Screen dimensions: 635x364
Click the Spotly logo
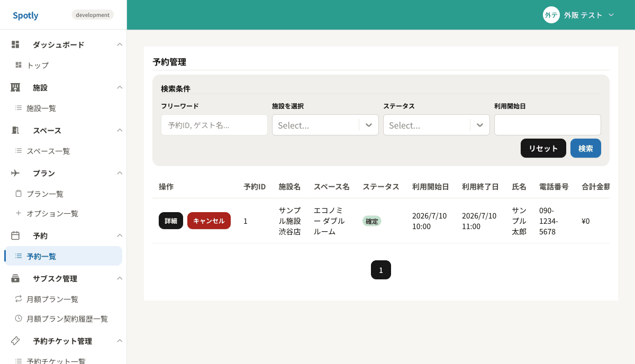tap(25, 15)
